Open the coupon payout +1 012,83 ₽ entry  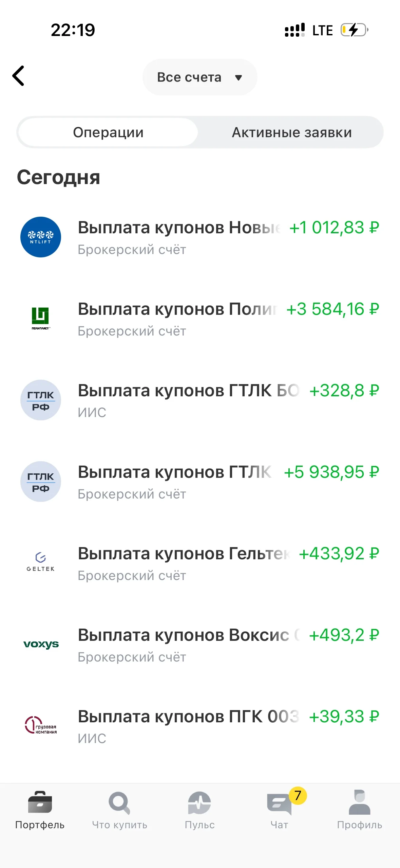[x=200, y=237]
